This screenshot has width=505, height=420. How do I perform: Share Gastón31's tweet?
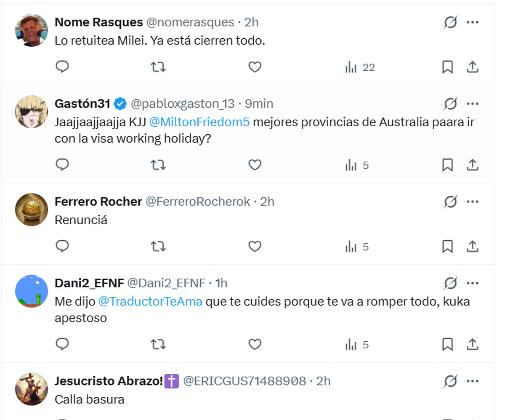pyautogui.click(x=473, y=165)
